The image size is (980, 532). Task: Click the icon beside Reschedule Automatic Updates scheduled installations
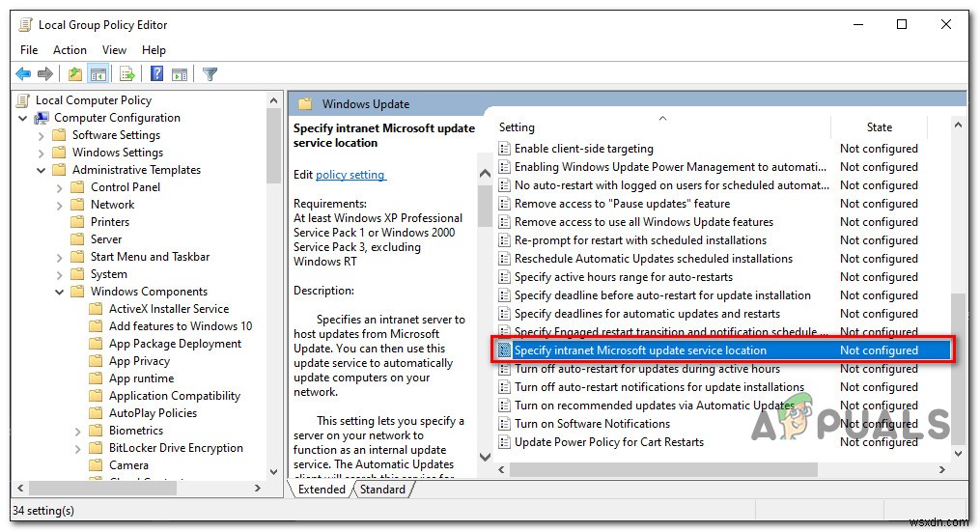(504, 259)
